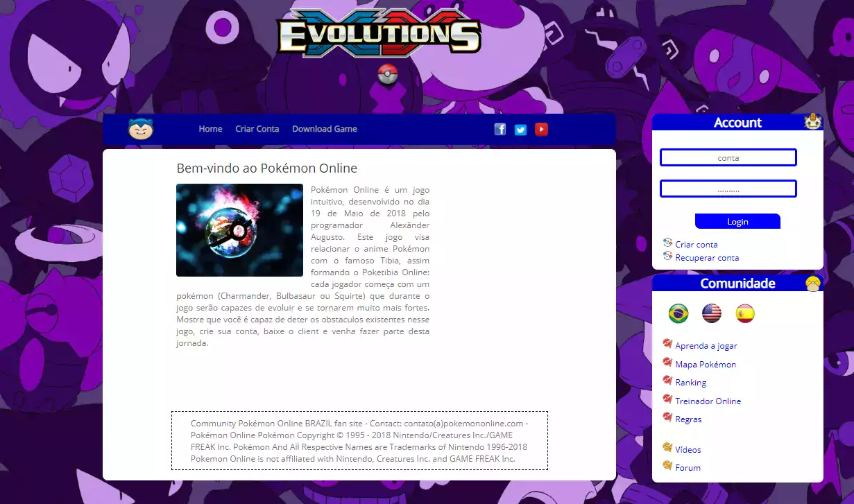Open the Facebook social icon
854x504 pixels.
pos(500,129)
